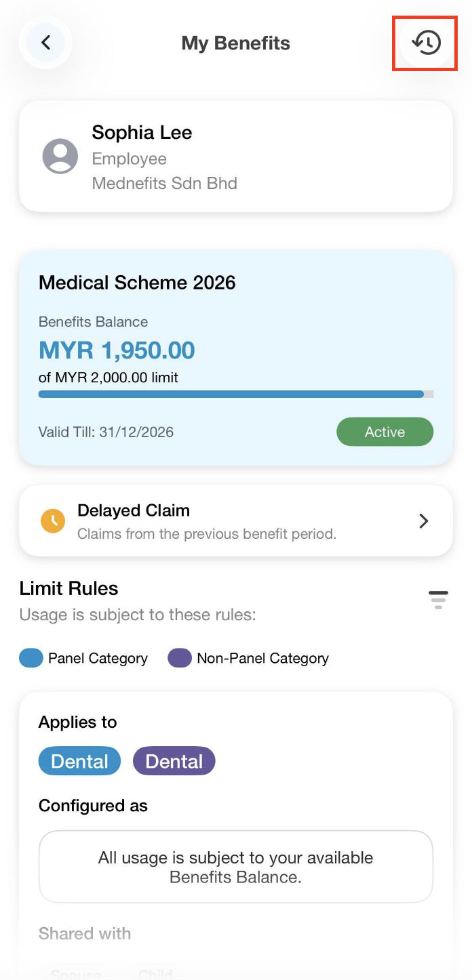The image size is (472, 980).
Task: Expand Delayed Claim chevron arrow
Action: click(424, 520)
